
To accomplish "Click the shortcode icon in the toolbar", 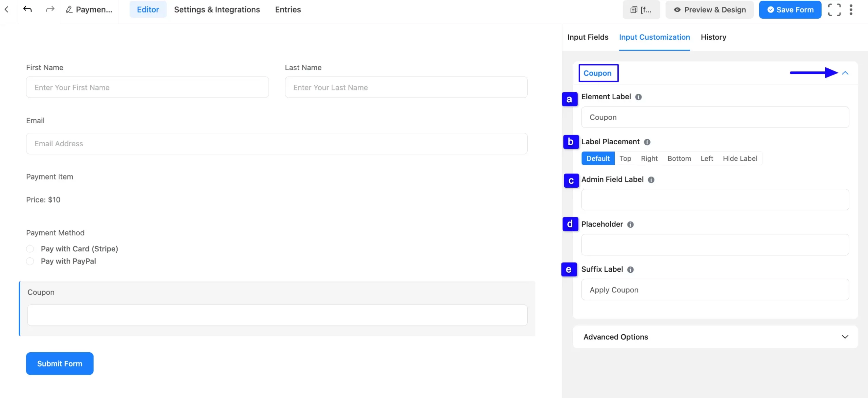I will pyautogui.click(x=634, y=9).
